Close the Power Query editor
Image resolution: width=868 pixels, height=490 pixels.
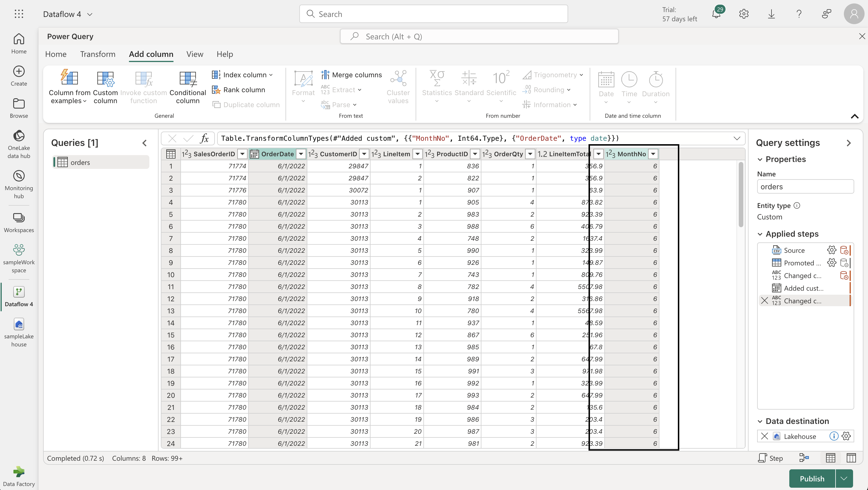[862, 36]
